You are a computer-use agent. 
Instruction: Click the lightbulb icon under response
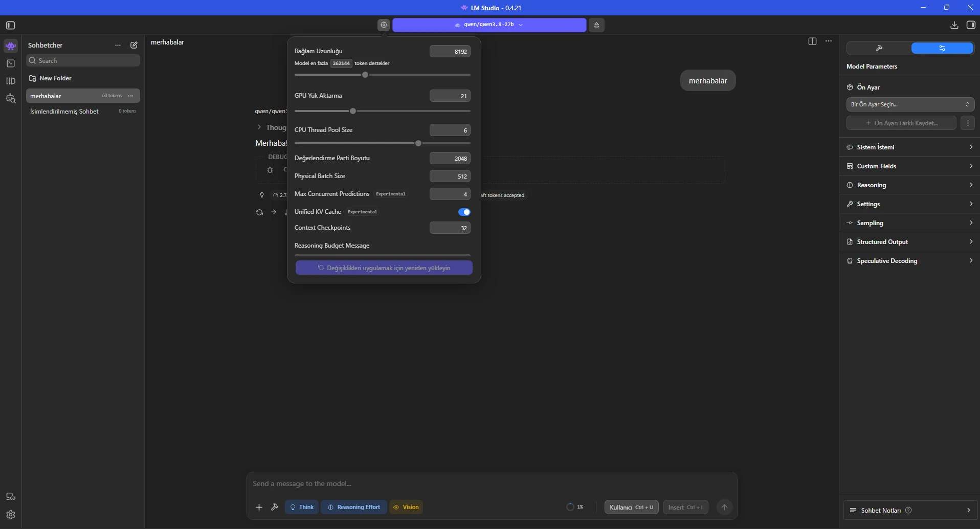point(262,195)
